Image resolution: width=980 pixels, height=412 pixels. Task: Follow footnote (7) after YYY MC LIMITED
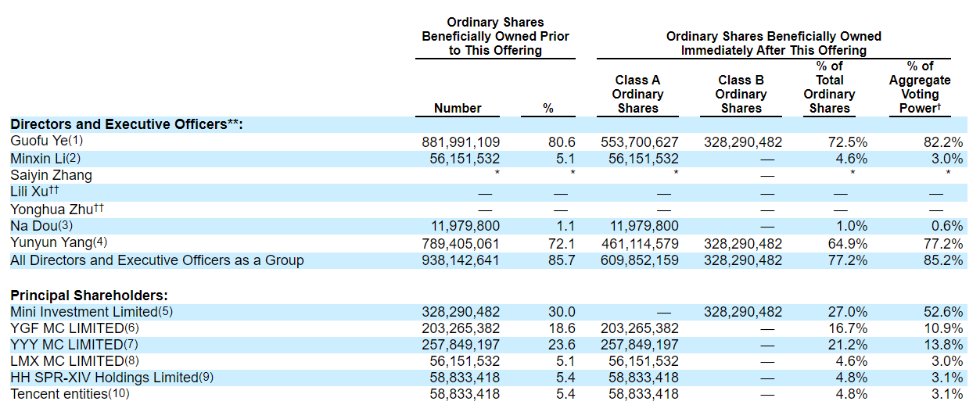coord(131,345)
